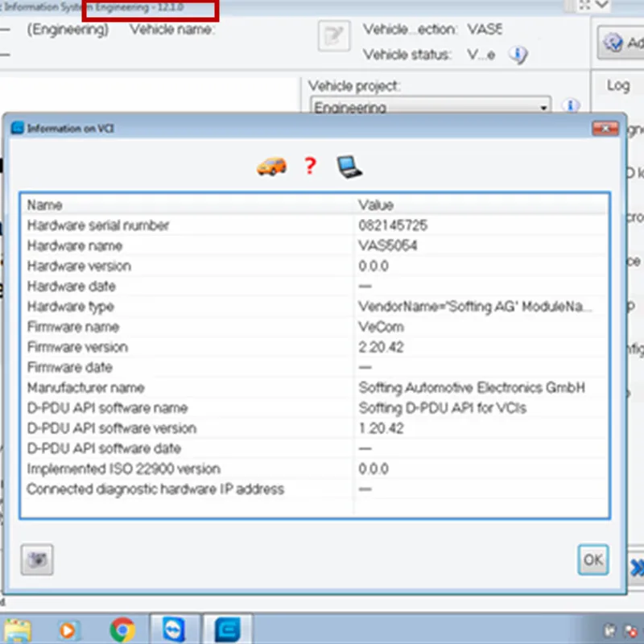
Task: Close the Information on VCI dialog
Action: pyautogui.click(x=605, y=129)
